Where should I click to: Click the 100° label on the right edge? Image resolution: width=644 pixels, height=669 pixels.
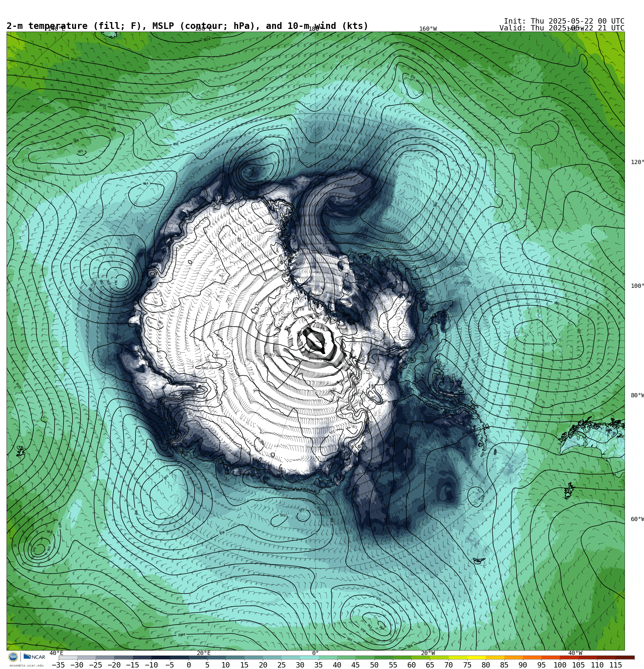click(637, 286)
